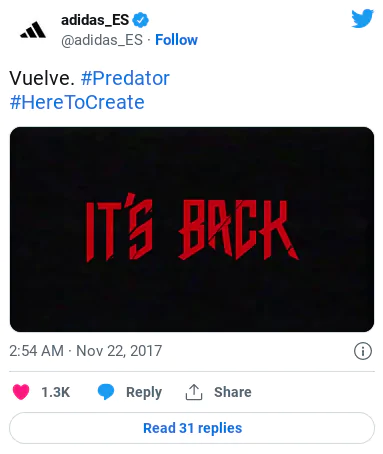Open the IT'S BACK media thumbnail
Image resolution: width=383 pixels, height=454 pixels.
click(192, 229)
